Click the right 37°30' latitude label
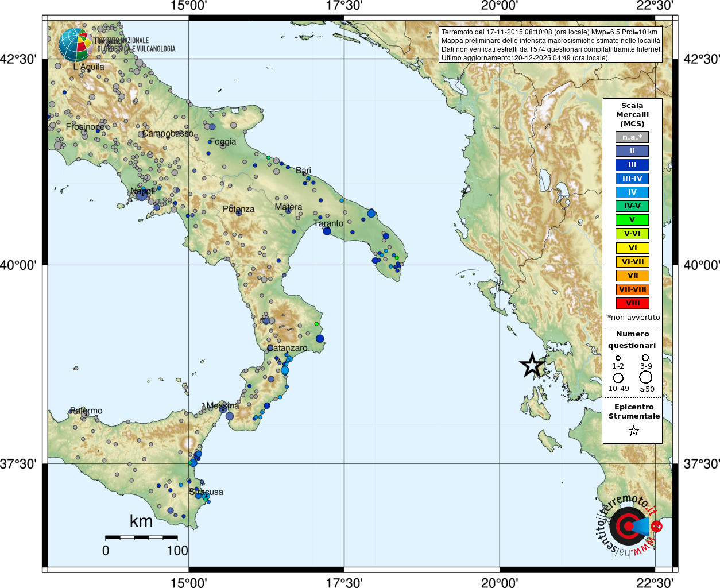 701,463
